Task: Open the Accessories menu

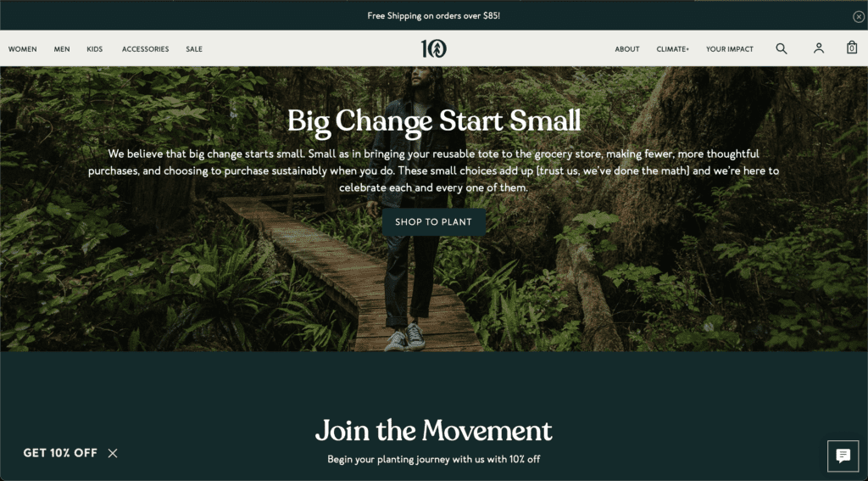Action: pyautogui.click(x=146, y=49)
